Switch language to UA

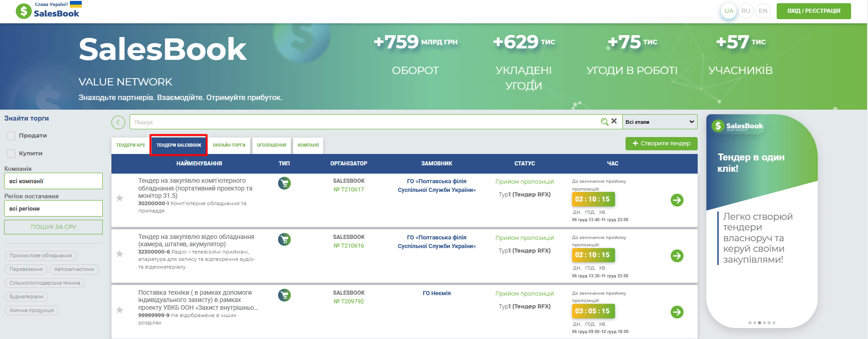tap(729, 11)
